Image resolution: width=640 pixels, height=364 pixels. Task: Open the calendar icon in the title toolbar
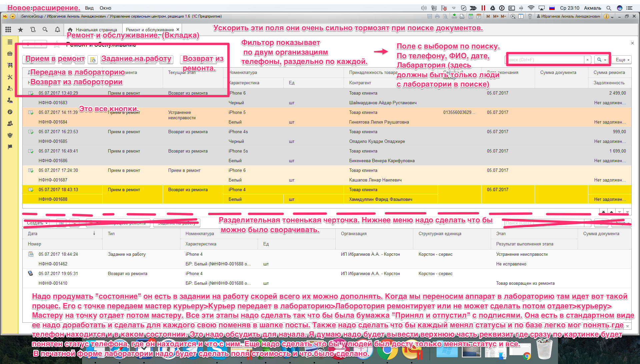pos(479,16)
